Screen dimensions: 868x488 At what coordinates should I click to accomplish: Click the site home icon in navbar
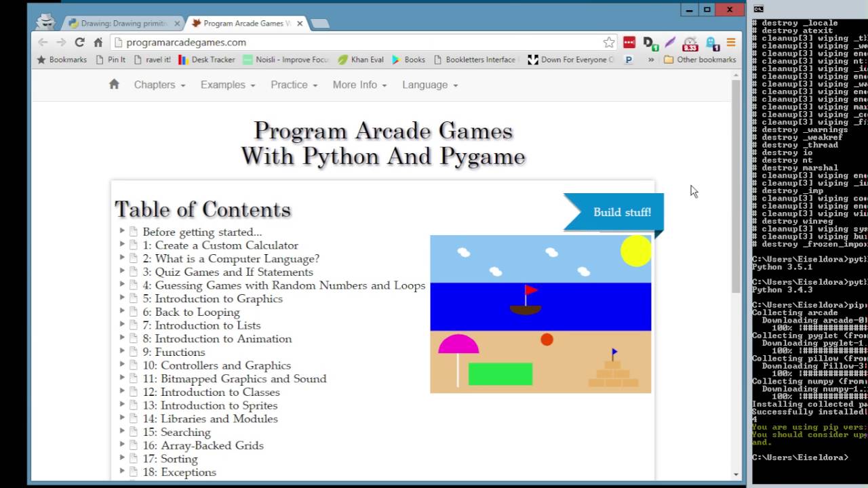(x=114, y=84)
